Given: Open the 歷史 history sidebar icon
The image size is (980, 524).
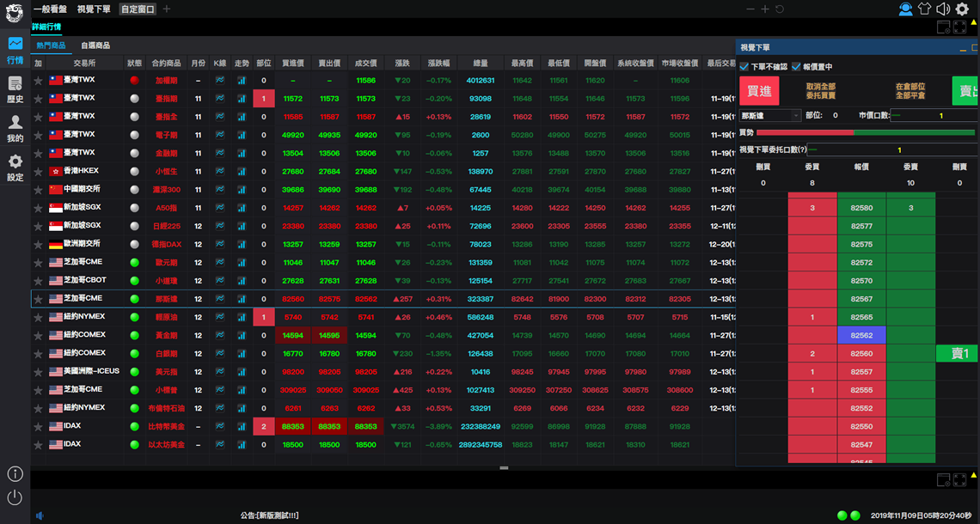Looking at the screenshot, I should coord(15,88).
